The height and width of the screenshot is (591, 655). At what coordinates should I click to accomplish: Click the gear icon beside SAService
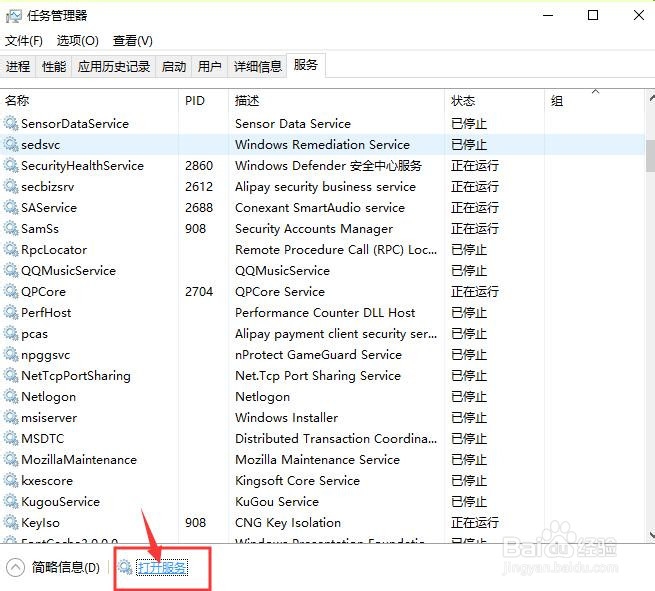click(x=11, y=207)
